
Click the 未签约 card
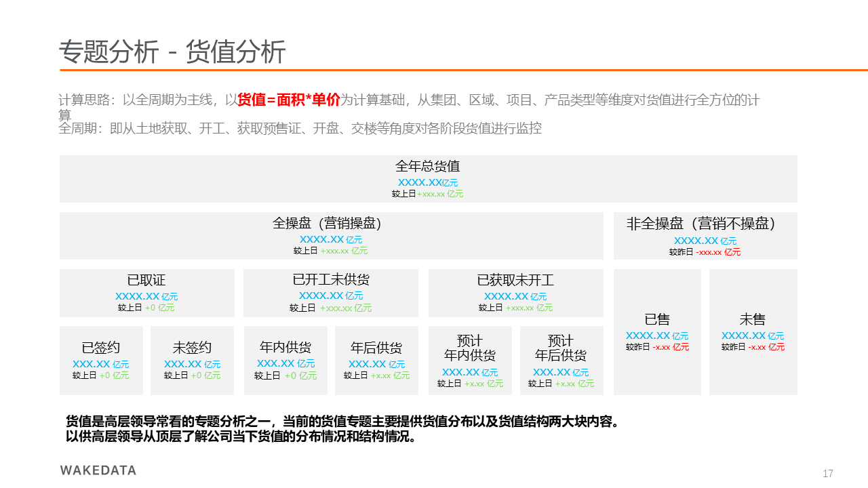click(x=192, y=361)
